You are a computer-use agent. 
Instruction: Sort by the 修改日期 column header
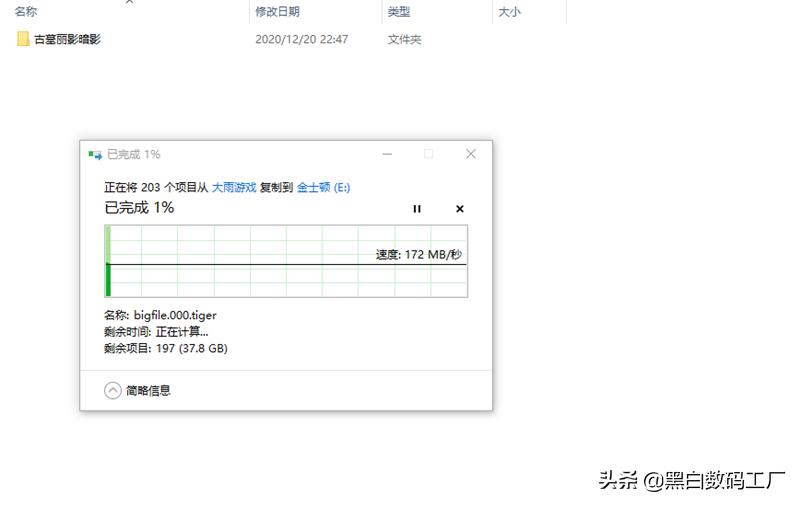(x=278, y=11)
